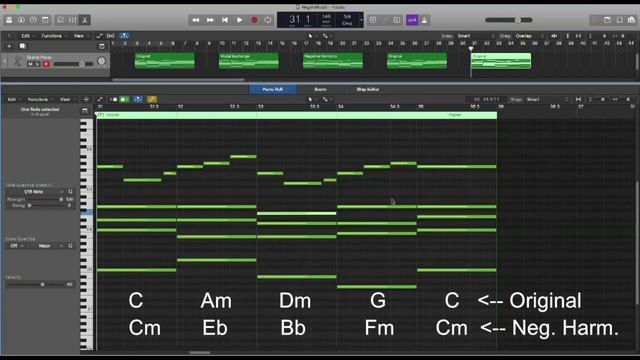
Task: Solo the piano track with S button
Action: (x=37, y=64)
